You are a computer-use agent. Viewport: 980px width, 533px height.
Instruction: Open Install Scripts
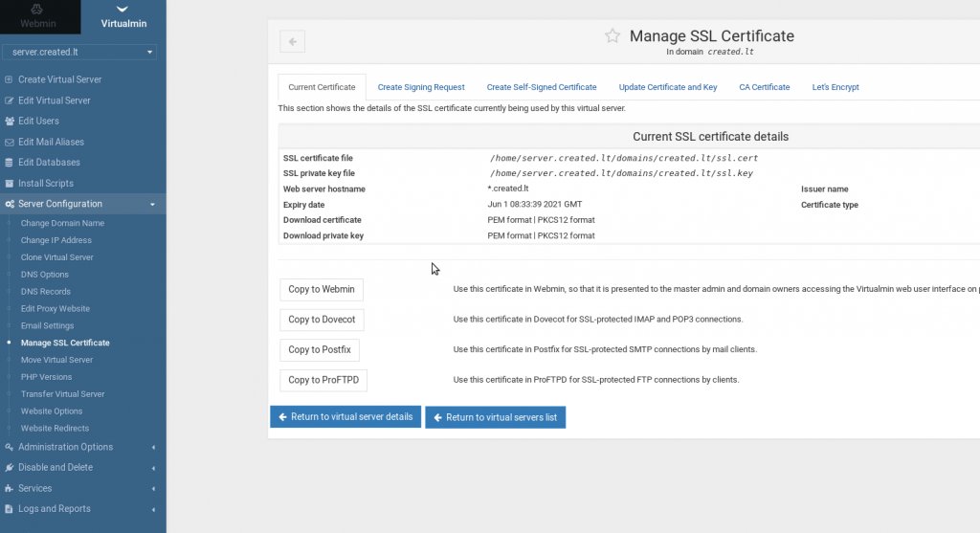(x=46, y=183)
